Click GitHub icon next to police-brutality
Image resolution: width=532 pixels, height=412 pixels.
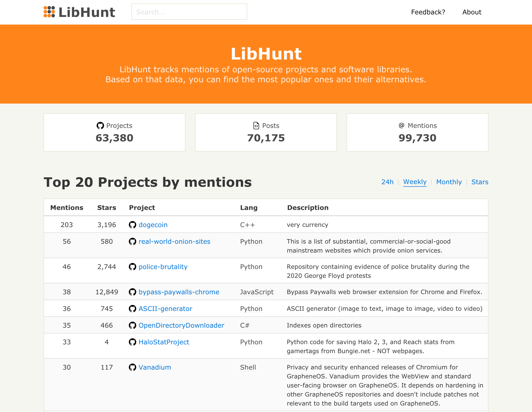pyautogui.click(x=132, y=267)
